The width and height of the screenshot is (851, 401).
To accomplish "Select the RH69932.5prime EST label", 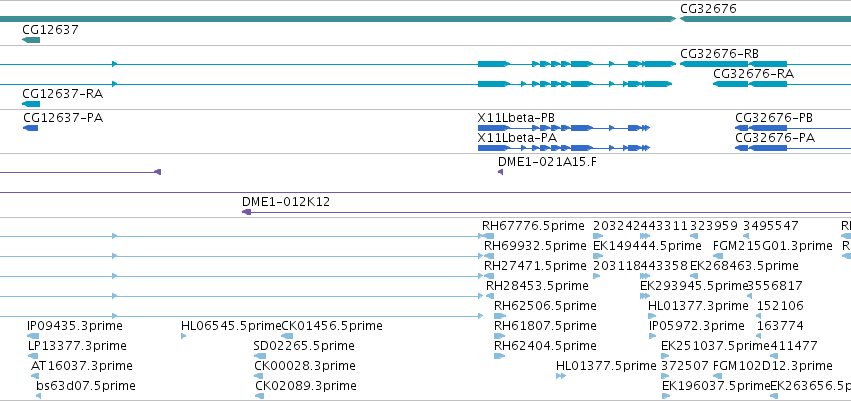I will [535, 246].
